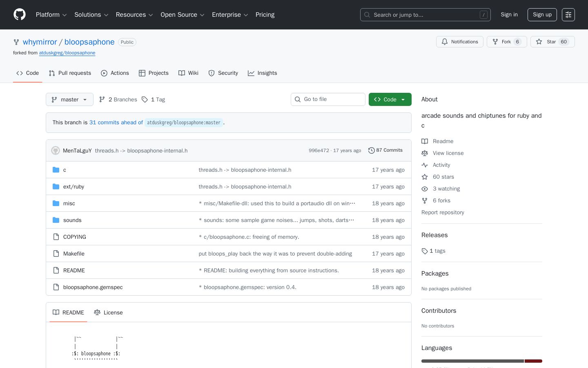Expand the Platform menu
Image resolution: width=588 pixels, height=368 pixels.
(x=51, y=15)
